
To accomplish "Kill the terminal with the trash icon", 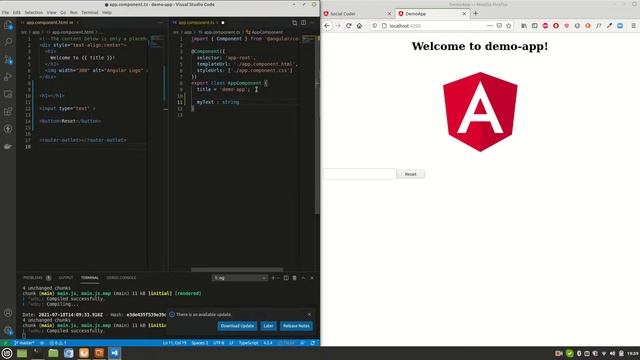I will point(294,278).
